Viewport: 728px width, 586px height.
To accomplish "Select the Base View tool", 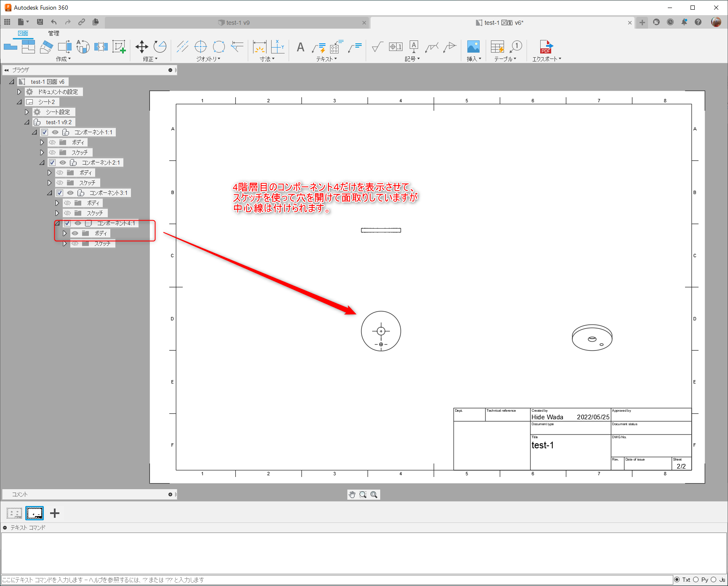I will (10, 47).
